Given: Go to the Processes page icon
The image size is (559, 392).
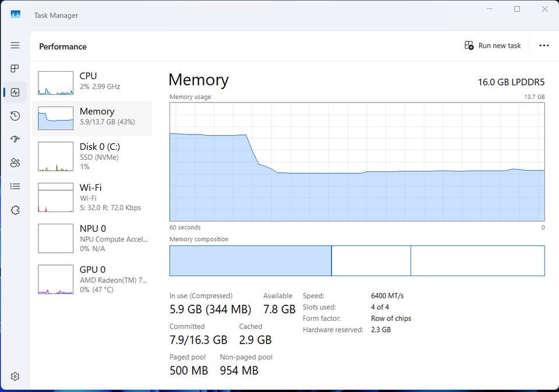Looking at the screenshot, I should (x=15, y=69).
